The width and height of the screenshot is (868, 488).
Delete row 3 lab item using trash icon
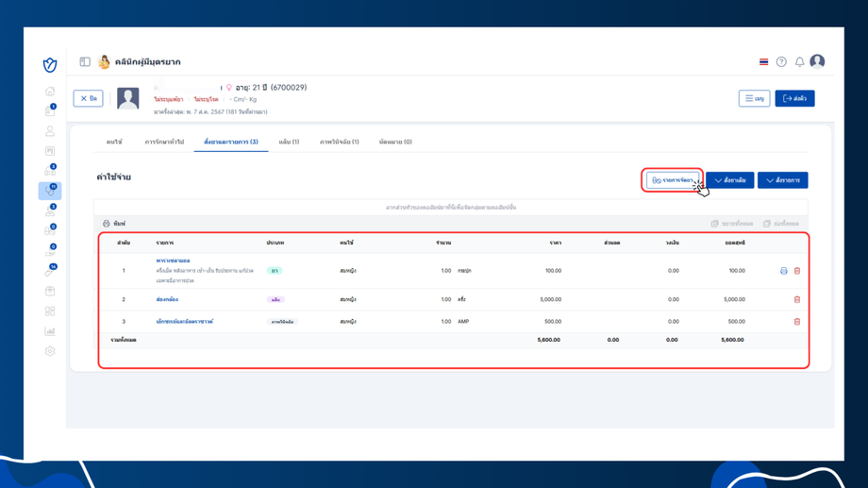797,322
